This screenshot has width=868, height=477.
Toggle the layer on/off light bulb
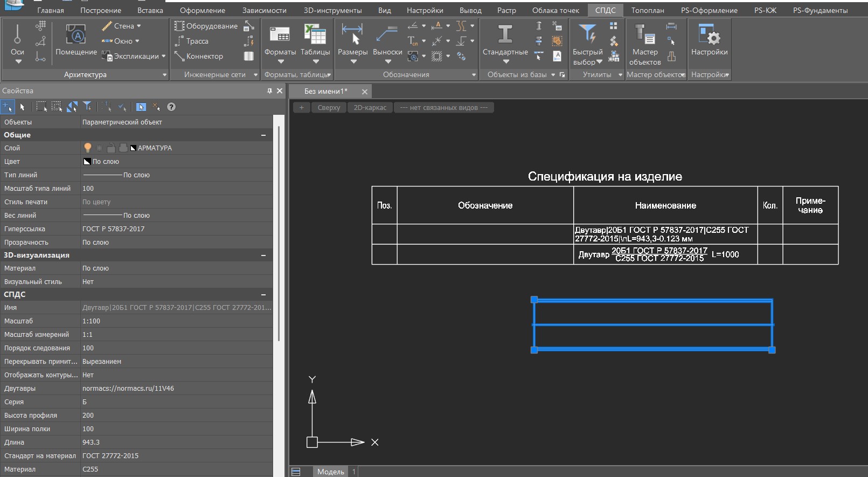point(88,148)
